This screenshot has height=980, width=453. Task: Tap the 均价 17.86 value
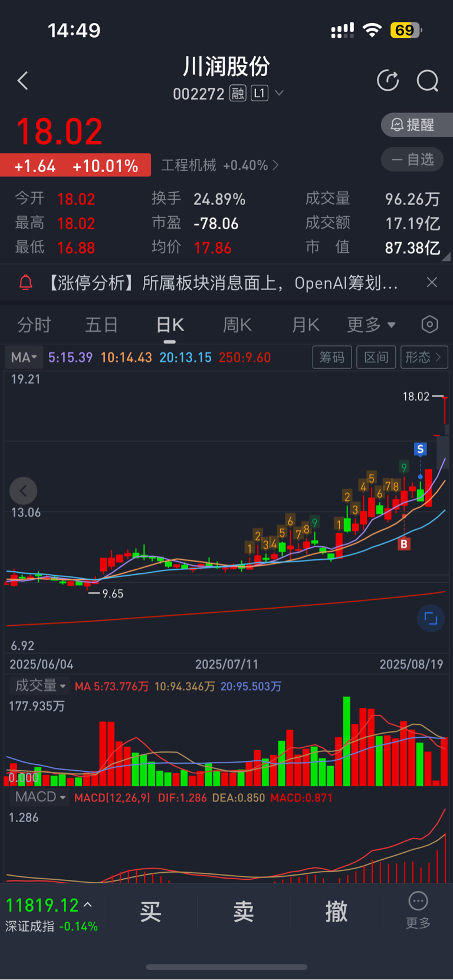tap(212, 248)
